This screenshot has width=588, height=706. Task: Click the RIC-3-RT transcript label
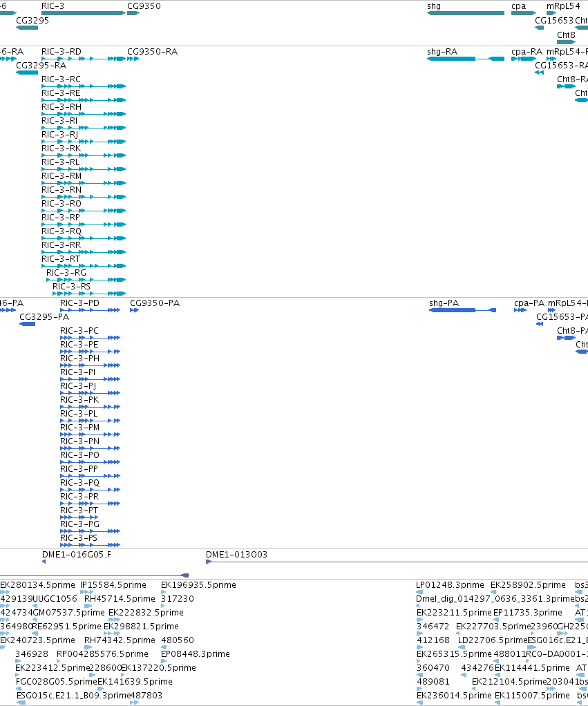[61, 259]
